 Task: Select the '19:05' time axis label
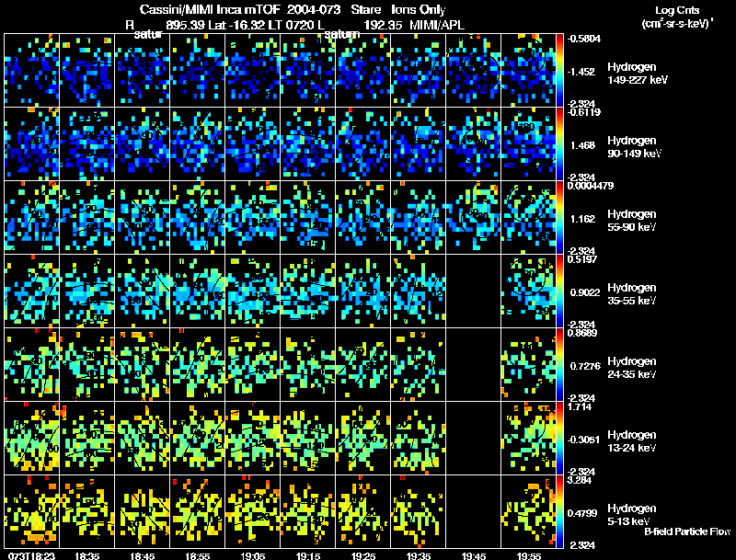point(252,555)
